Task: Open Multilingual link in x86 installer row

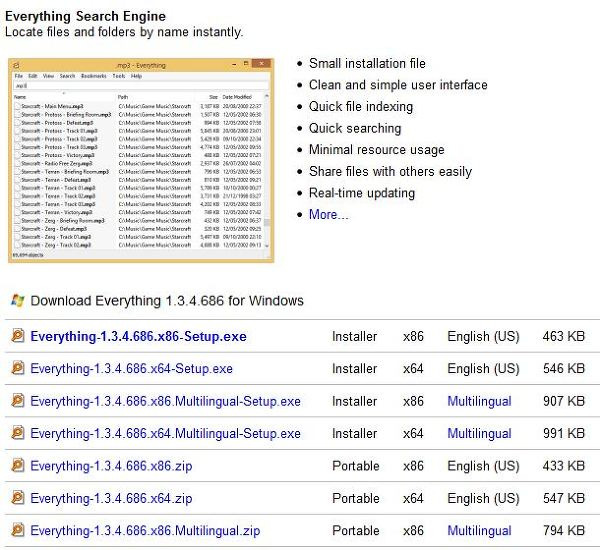Action: coord(479,401)
